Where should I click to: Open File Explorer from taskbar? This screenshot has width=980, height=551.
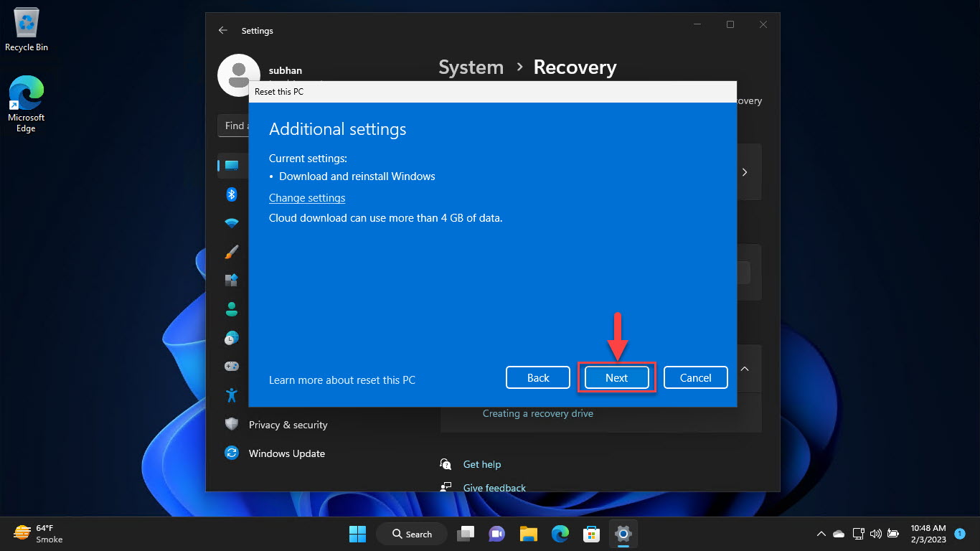[528, 534]
